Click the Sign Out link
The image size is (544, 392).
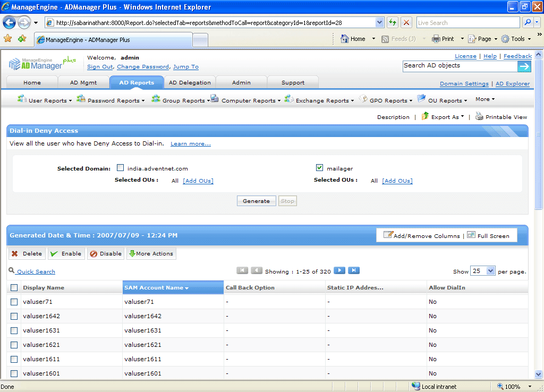pos(100,66)
